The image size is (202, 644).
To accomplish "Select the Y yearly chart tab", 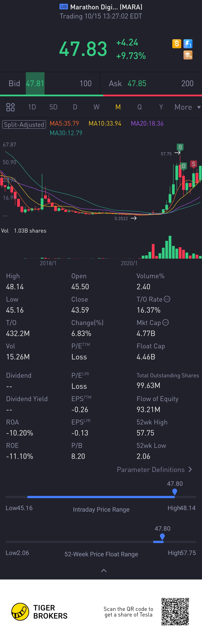I will click(161, 107).
